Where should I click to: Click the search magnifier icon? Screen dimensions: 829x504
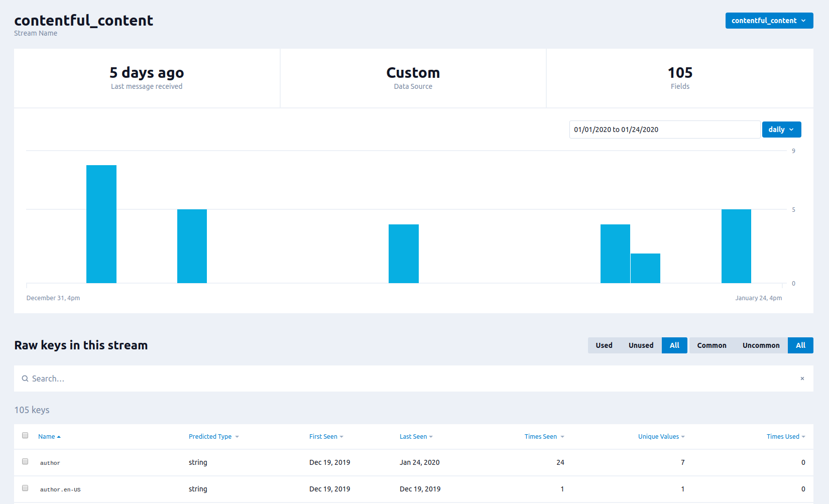25,379
